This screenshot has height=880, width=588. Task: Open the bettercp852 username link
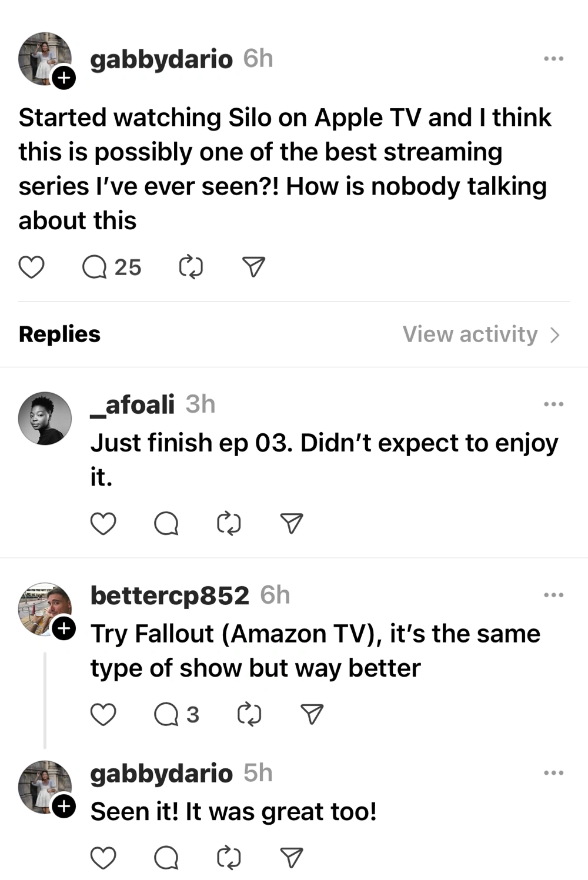[x=169, y=595]
